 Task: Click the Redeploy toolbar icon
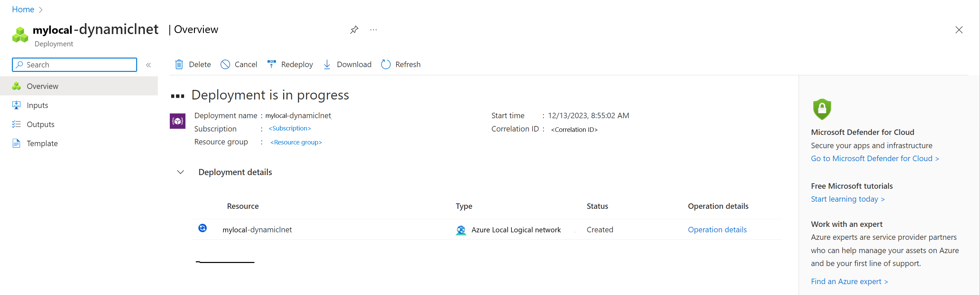(x=271, y=64)
